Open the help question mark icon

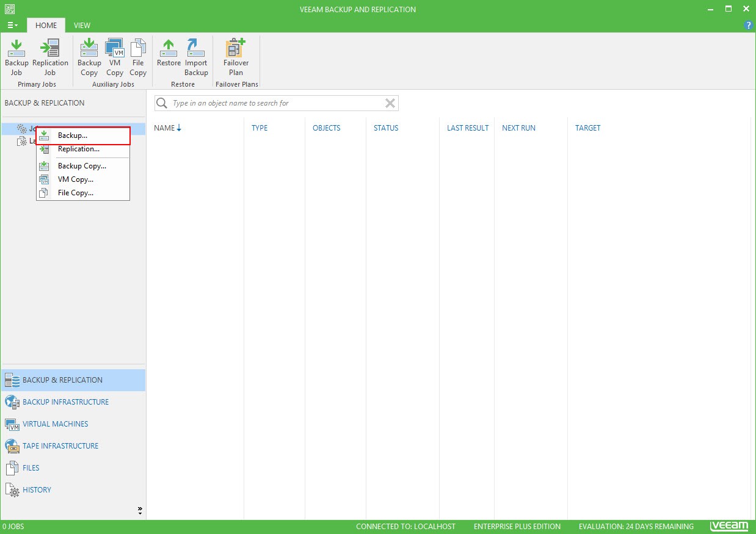coord(749,25)
